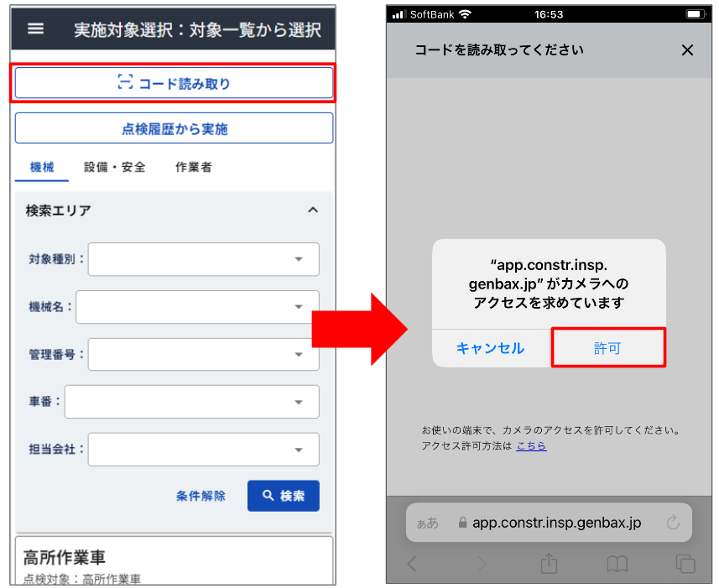The image size is (719, 588).
Task: Open the こちら access instructions link
Action: pyautogui.click(x=531, y=446)
